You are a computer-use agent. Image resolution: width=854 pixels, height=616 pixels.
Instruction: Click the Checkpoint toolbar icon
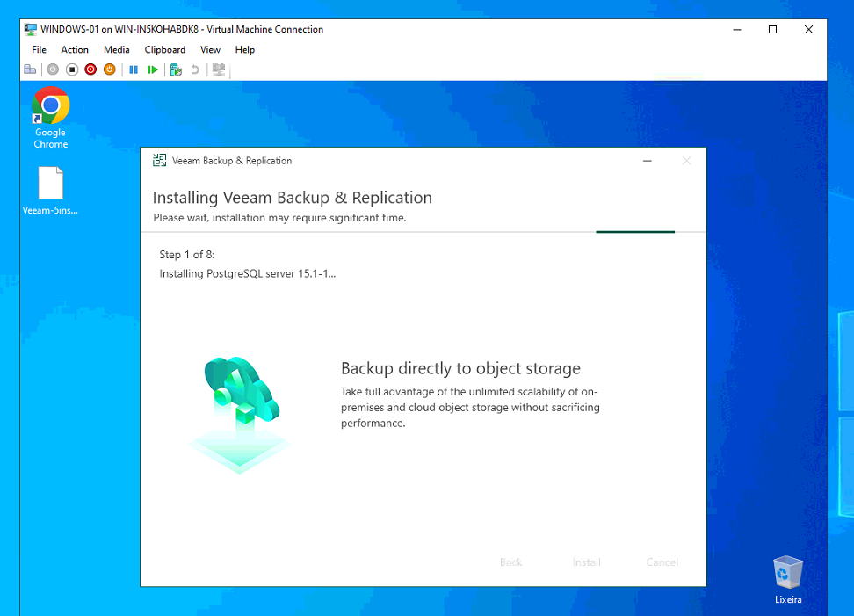click(x=176, y=69)
